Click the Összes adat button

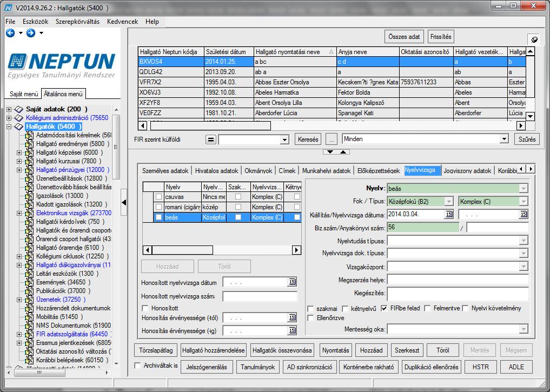pos(404,37)
